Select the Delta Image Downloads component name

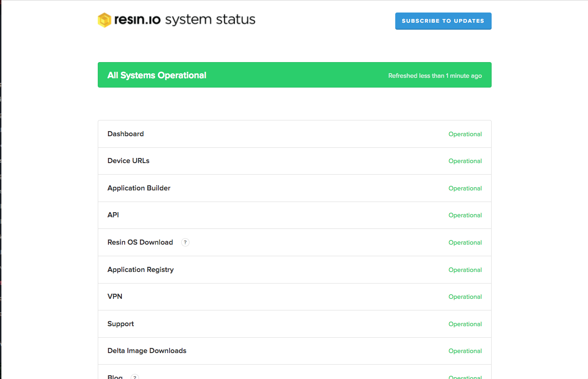[147, 351]
